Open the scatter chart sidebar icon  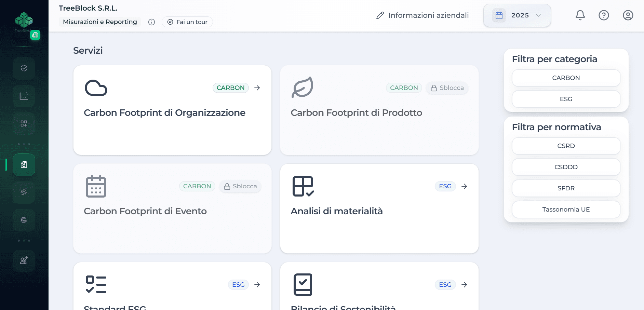coord(24,96)
